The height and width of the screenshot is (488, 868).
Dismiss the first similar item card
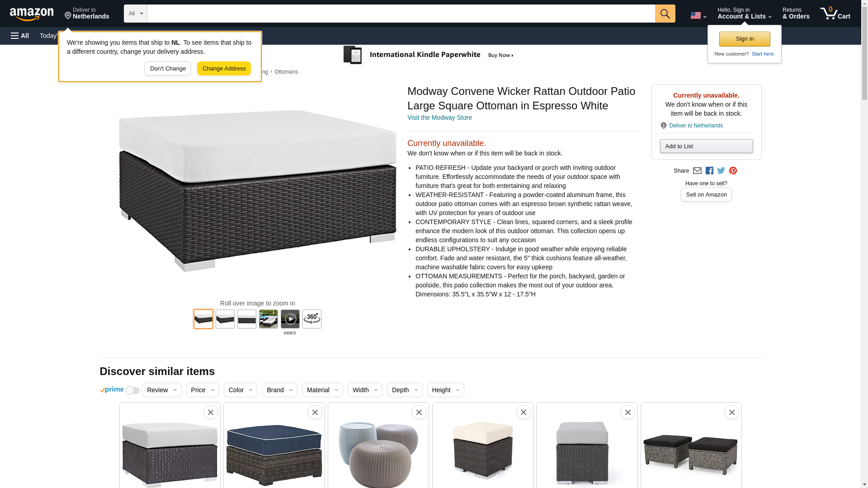pyautogui.click(x=211, y=412)
